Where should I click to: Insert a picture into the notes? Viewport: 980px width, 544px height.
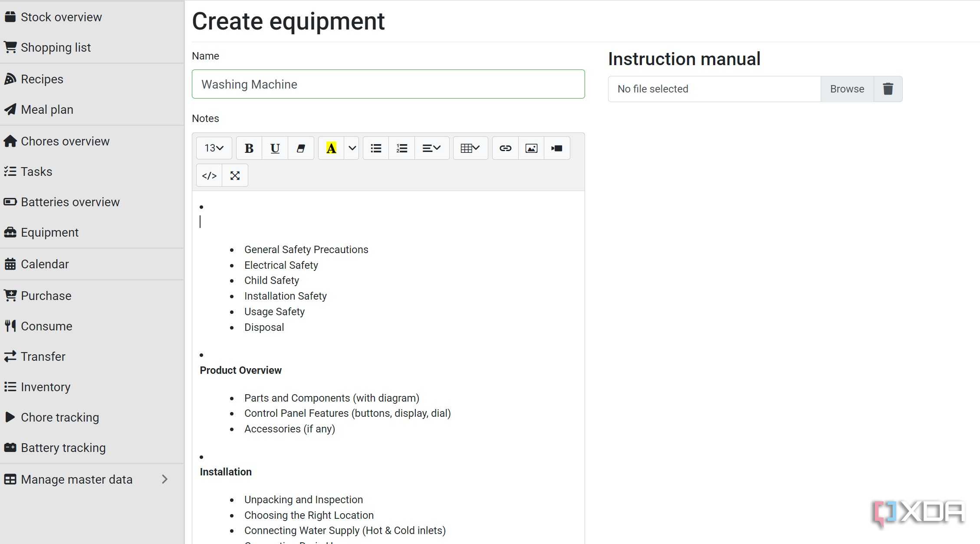[x=531, y=148]
